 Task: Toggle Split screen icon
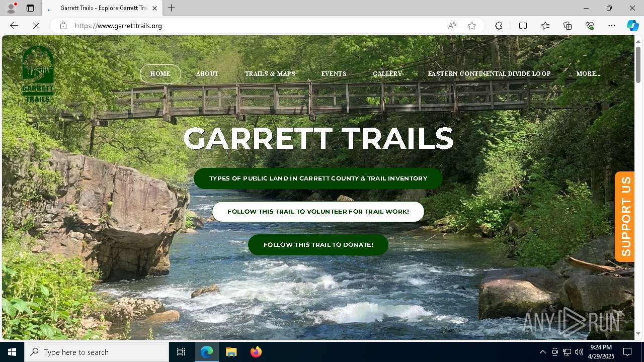tap(523, 26)
